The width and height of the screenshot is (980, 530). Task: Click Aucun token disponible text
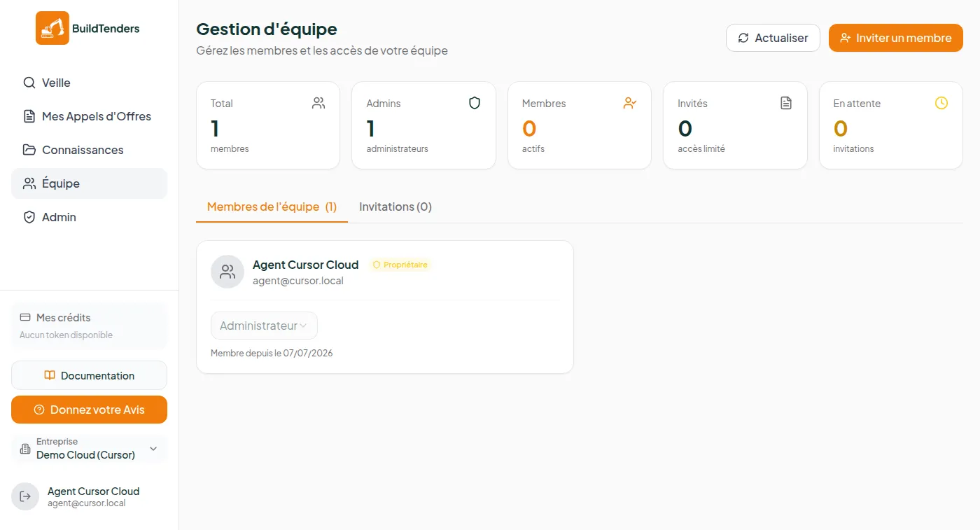point(66,335)
